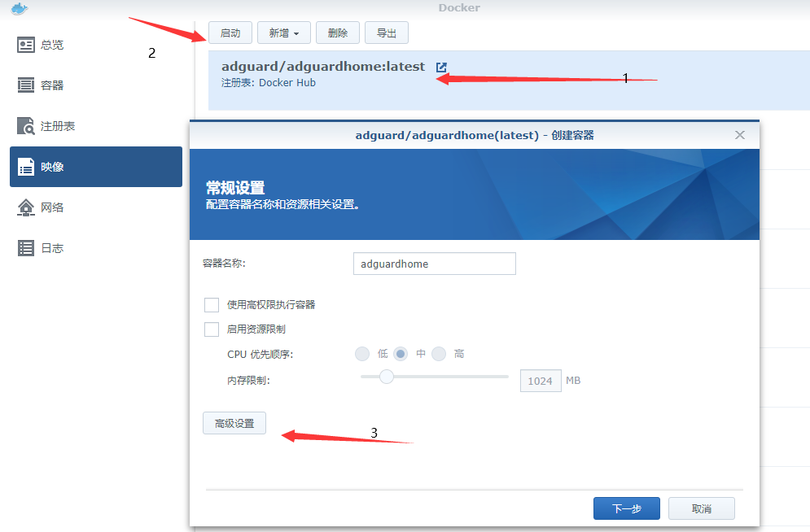The image size is (810, 532).
Task: Click the memory limit slider handle
Action: (387, 376)
